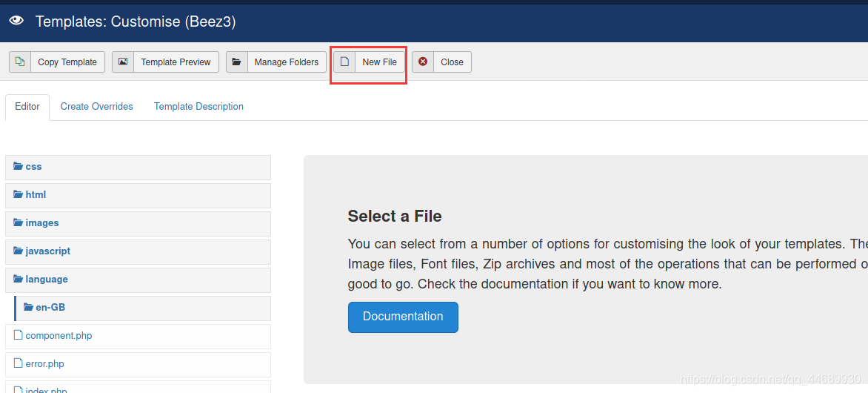Expand the css folder
868x393 pixels.
[x=33, y=167]
